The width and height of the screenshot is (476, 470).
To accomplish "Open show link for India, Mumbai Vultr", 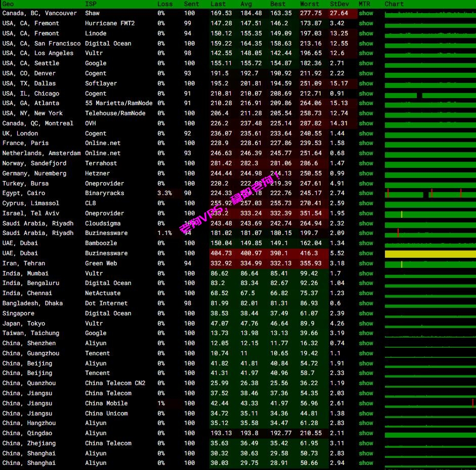I will click(366, 273).
